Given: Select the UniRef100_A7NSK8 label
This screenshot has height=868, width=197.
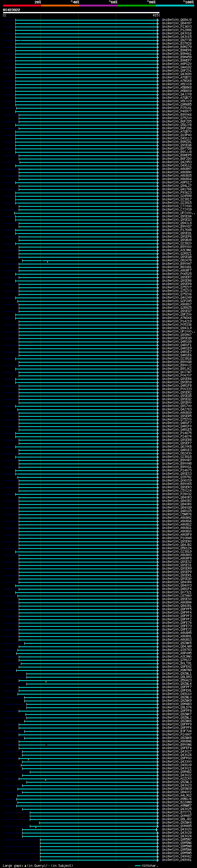Looking at the screenshot, I should click(x=176, y=81).
